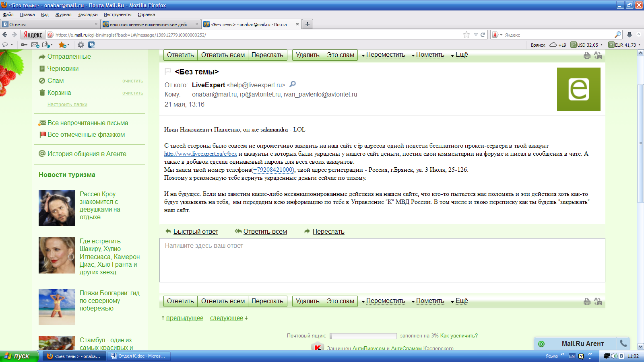Click the phone icon in Mail.Ru Agent
This screenshot has height=362, width=644.
click(x=623, y=343)
